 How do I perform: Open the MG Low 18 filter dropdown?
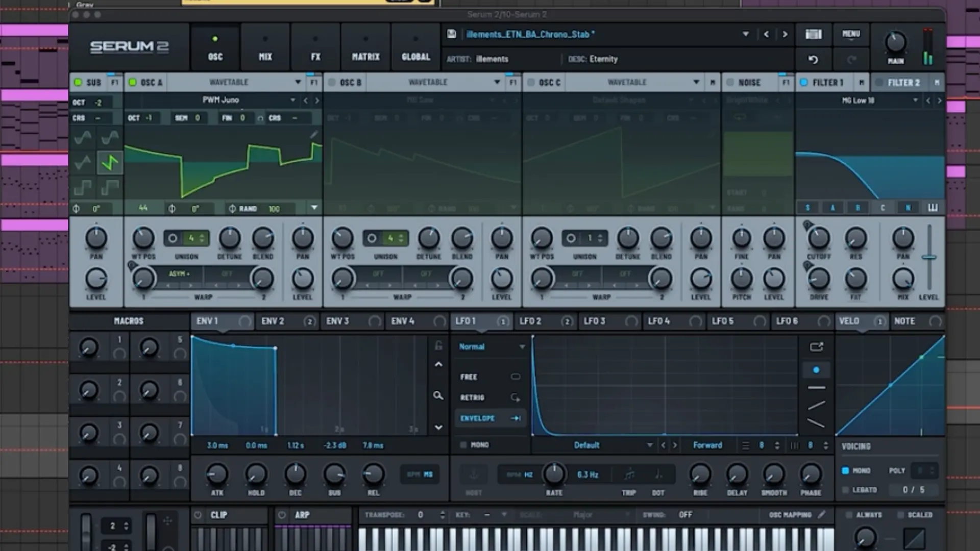pyautogui.click(x=915, y=101)
